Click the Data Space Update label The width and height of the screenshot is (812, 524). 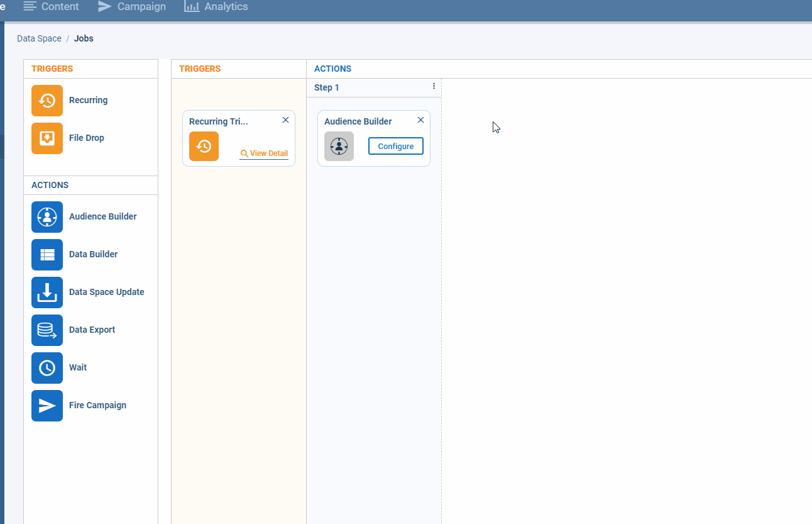pos(107,292)
